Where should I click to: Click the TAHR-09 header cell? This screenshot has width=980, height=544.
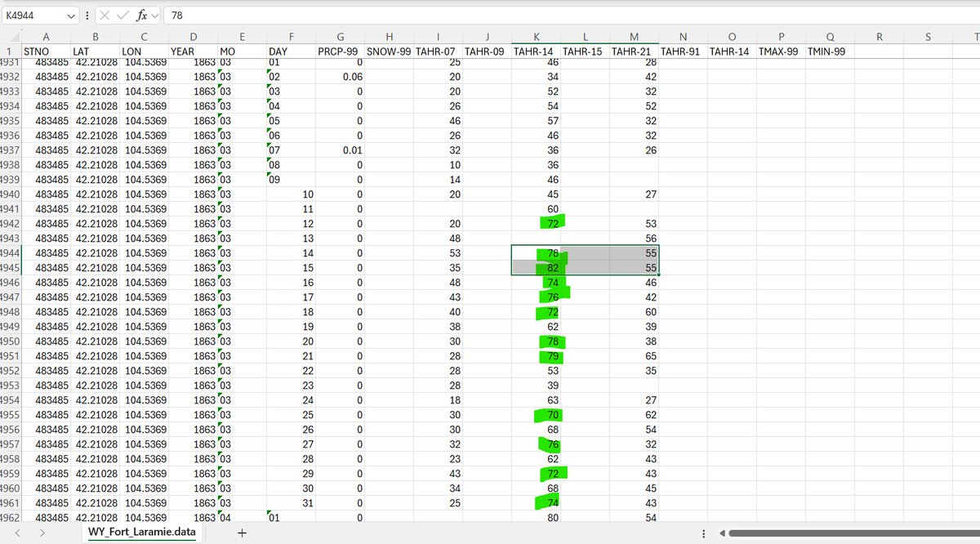coord(487,51)
